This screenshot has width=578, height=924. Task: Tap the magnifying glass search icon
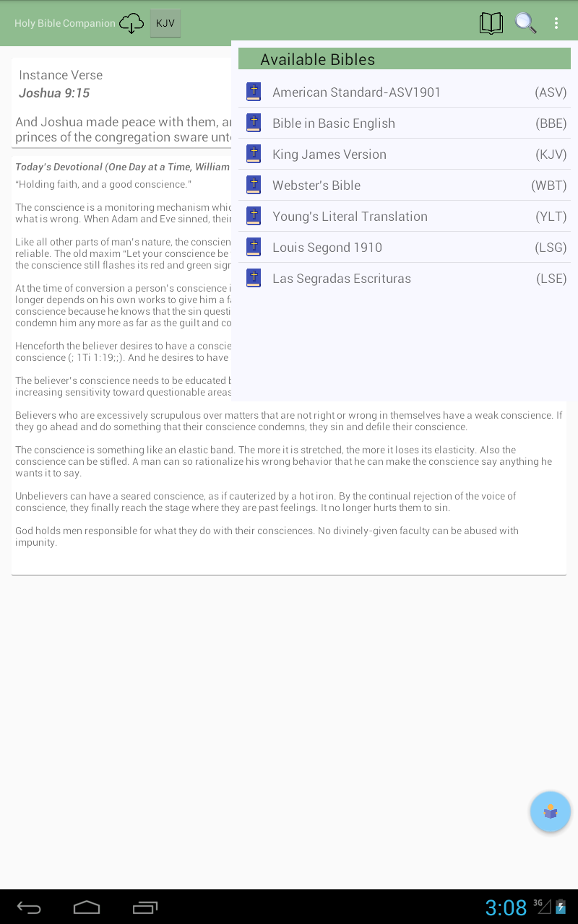[525, 23]
